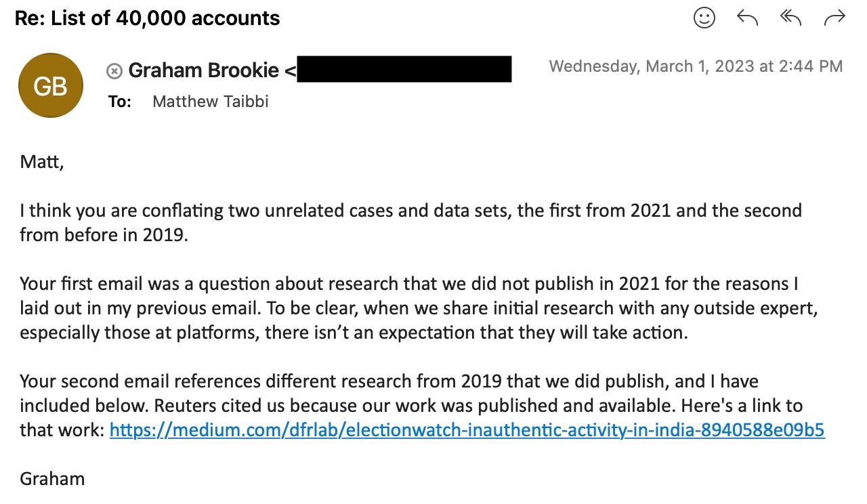Open the medium.com dfrlab electionwatch link
The width and height of the screenshot is (867, 504).
[x=467, y=430]
